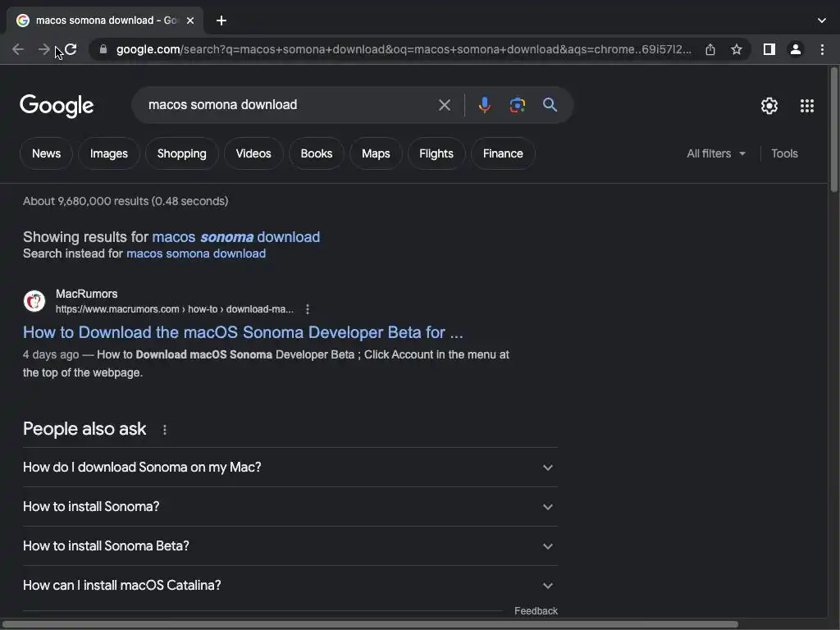Close the macos somona download tab
Screen dimensions: 840x630
click(x=190, y=21)
